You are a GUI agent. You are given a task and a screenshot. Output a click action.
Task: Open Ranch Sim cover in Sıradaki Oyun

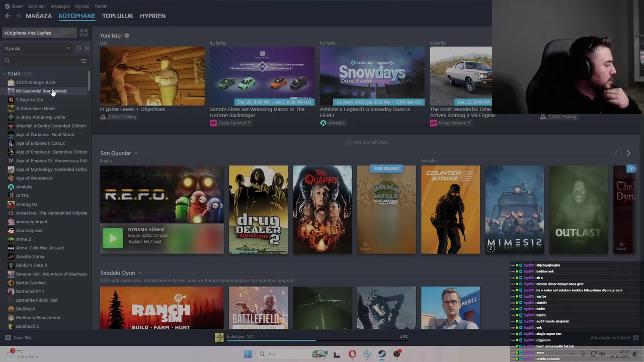point(162,308)
